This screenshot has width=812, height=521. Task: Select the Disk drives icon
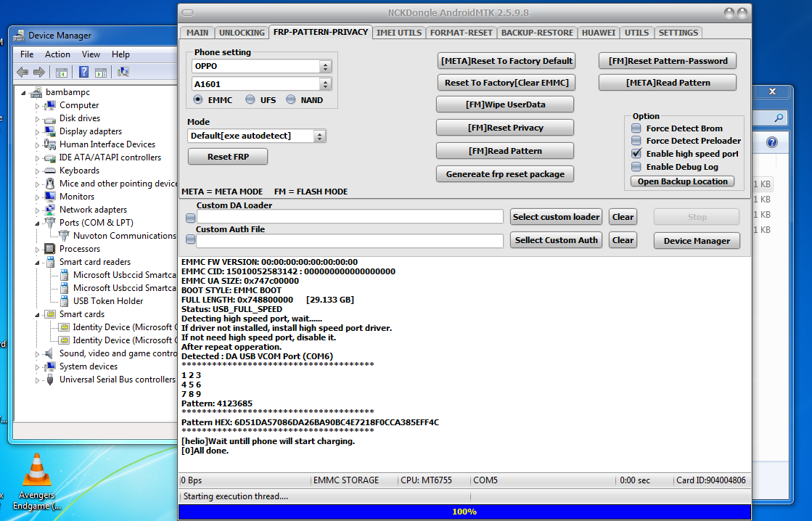[x=50, y=118]
